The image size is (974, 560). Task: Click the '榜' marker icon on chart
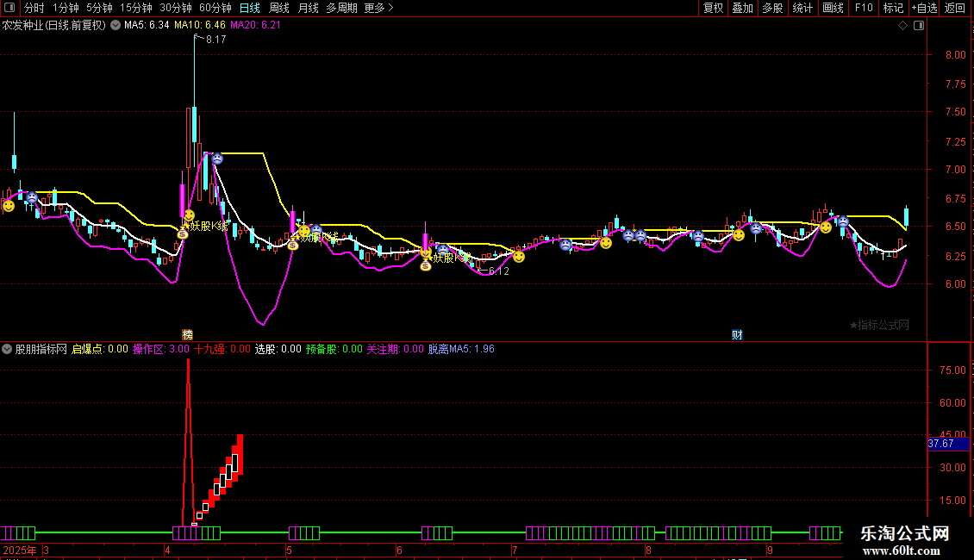[187, 334]
